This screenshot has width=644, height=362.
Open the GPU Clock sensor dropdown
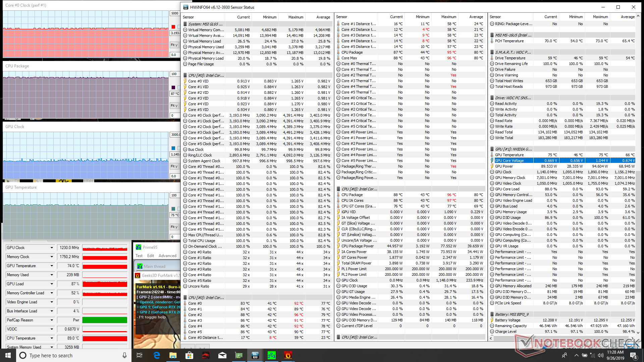point(52,248)
